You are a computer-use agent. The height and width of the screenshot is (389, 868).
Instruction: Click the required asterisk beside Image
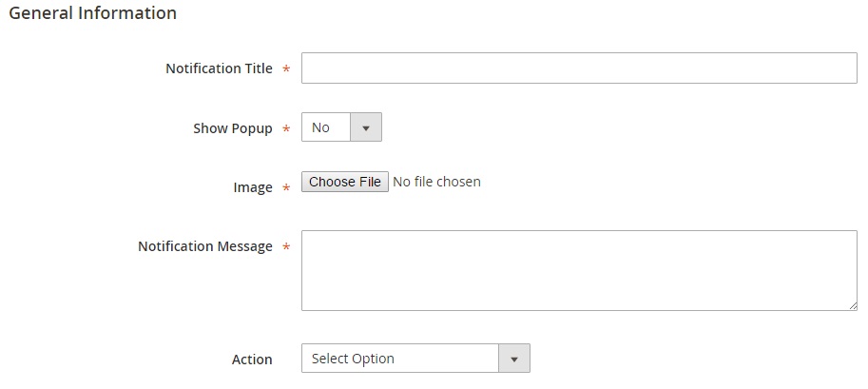[x=286, y=188]
